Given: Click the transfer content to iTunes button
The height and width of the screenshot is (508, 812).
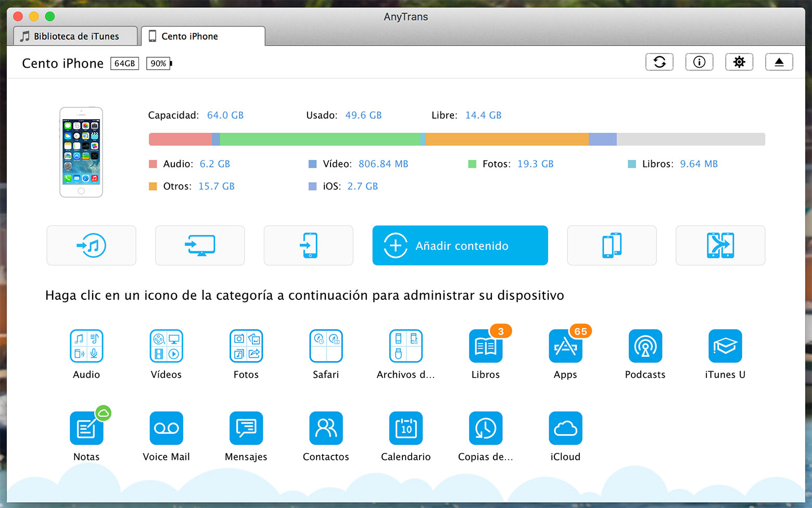Looking at the screenshot, I should [91, 245].
